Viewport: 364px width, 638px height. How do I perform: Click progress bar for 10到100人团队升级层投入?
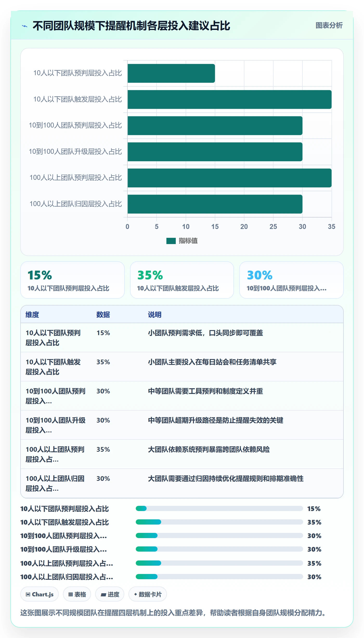(x=219, y=549)
